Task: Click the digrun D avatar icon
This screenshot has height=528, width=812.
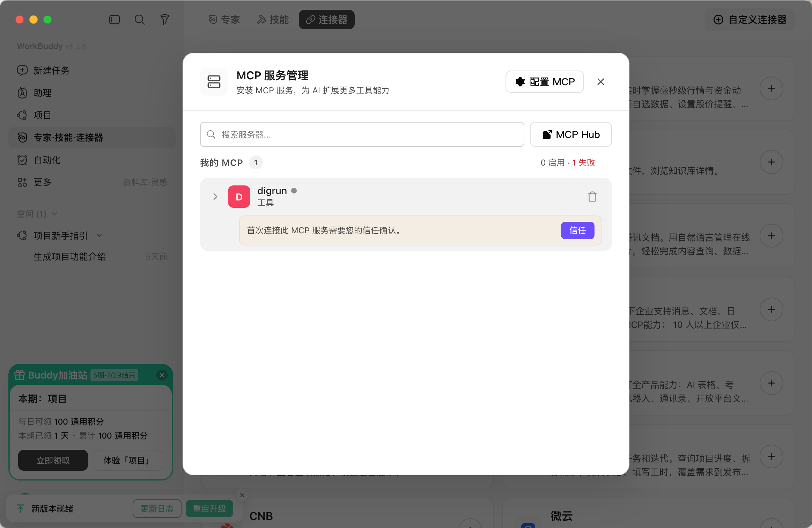Action: [239, 197]
